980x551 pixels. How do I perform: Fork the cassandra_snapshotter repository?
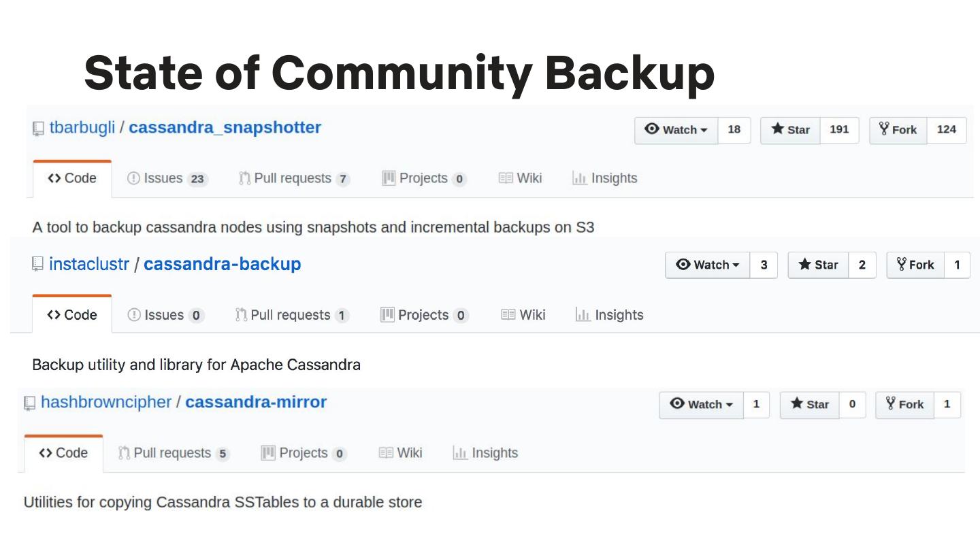click(x=898, y=130)
